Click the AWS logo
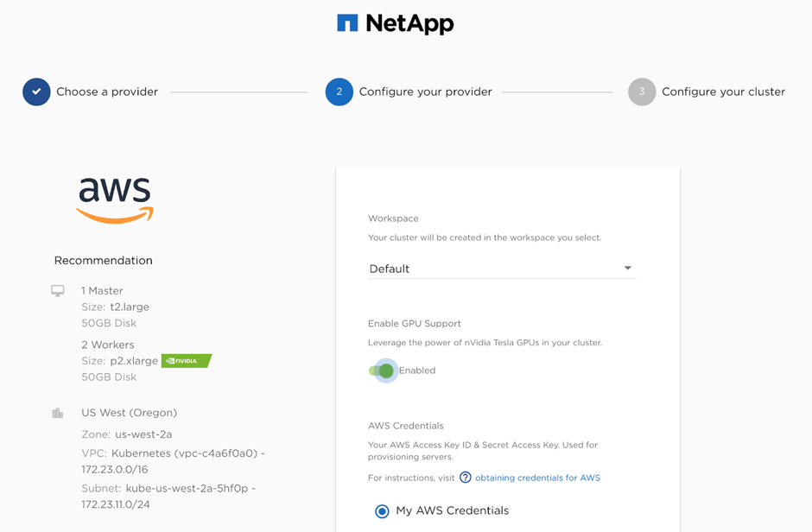Image resolution: width=812 pixels, height=532 pixels. [x=115, y=200]
